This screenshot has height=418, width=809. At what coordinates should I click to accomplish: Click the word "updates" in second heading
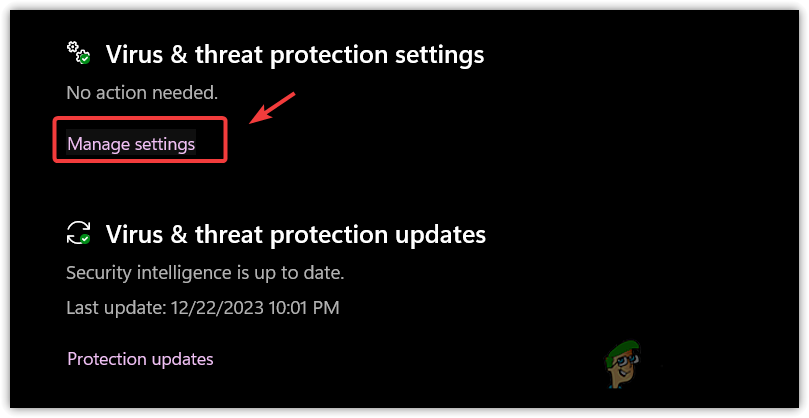pos(435,234)
